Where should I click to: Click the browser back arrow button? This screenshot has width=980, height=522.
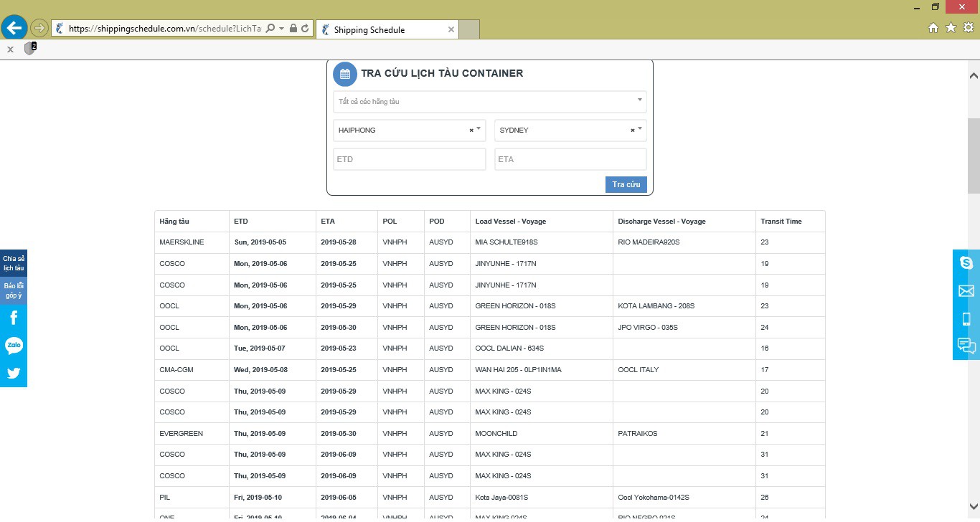tap(14, 28)
